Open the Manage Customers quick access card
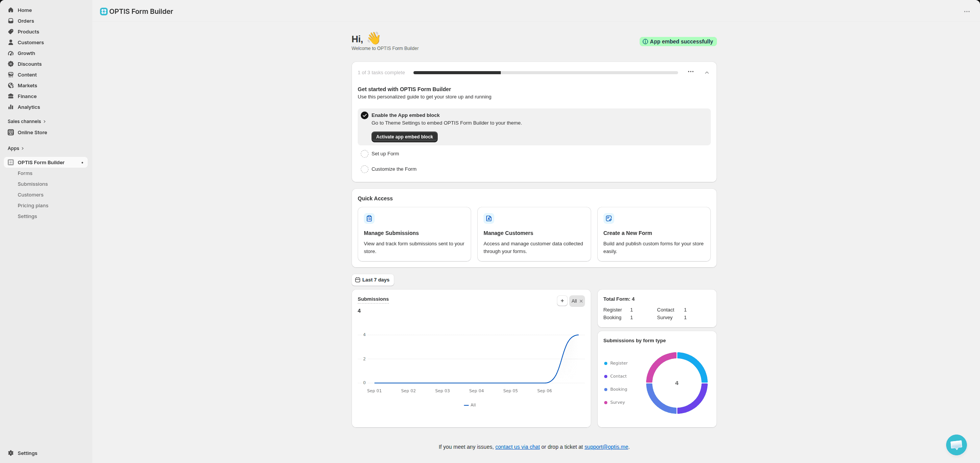Screen dimensions: 980x463 tap(534, 234)
